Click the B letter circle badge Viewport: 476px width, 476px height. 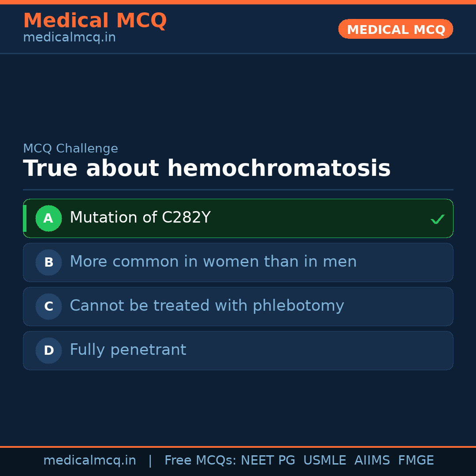pyautogui.click(x=48, y=262)
